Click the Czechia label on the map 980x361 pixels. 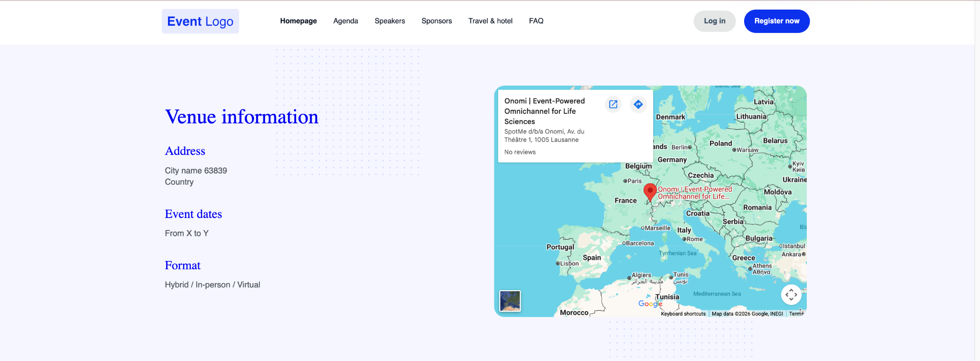(x=701, y=175)
